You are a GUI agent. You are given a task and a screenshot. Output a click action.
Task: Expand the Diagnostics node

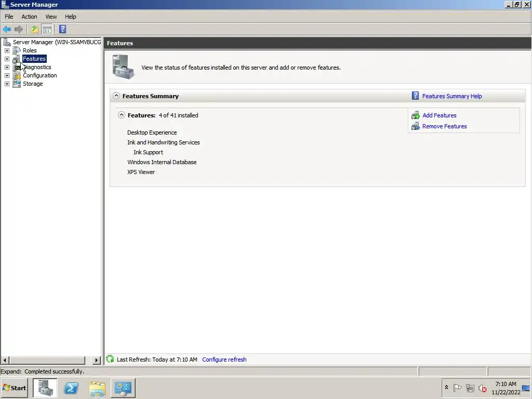tap(7, 67)
